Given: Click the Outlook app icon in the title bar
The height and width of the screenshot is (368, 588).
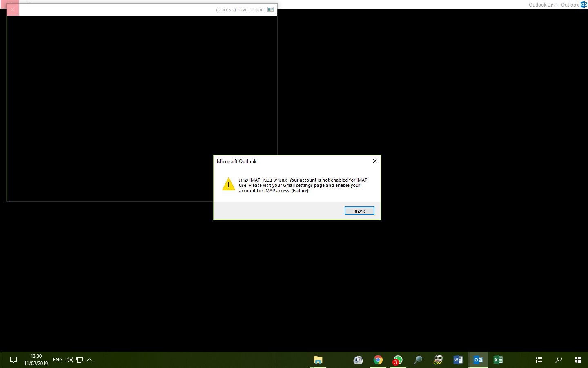Looking at the screenshot, I should click(584, 4).
